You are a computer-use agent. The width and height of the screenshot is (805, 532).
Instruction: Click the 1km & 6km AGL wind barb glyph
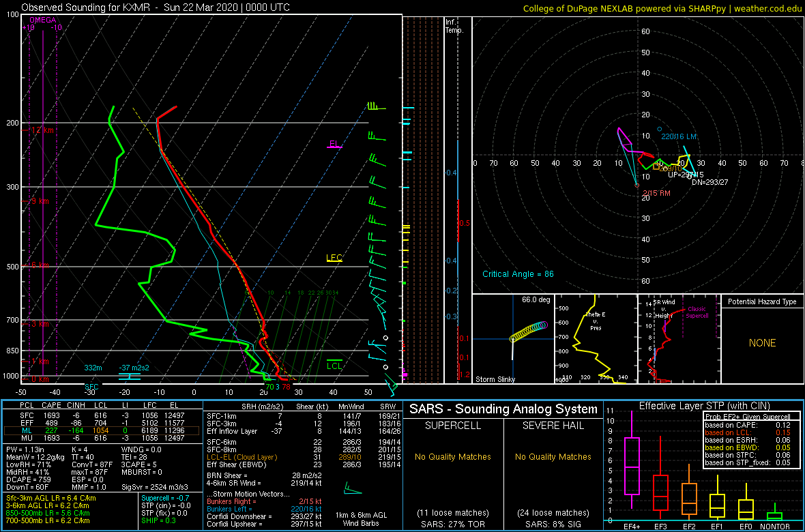(353, 488)
